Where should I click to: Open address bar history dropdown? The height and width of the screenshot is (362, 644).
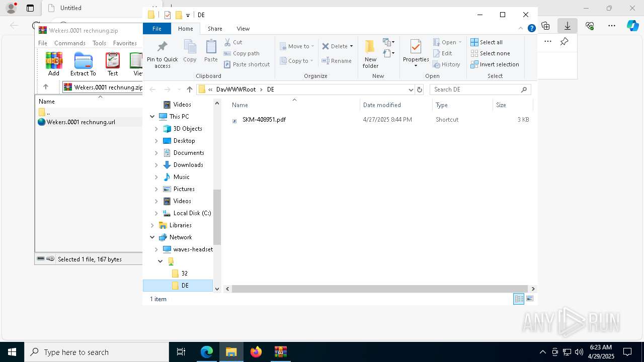pyautogui.click(x=411, y=89)
